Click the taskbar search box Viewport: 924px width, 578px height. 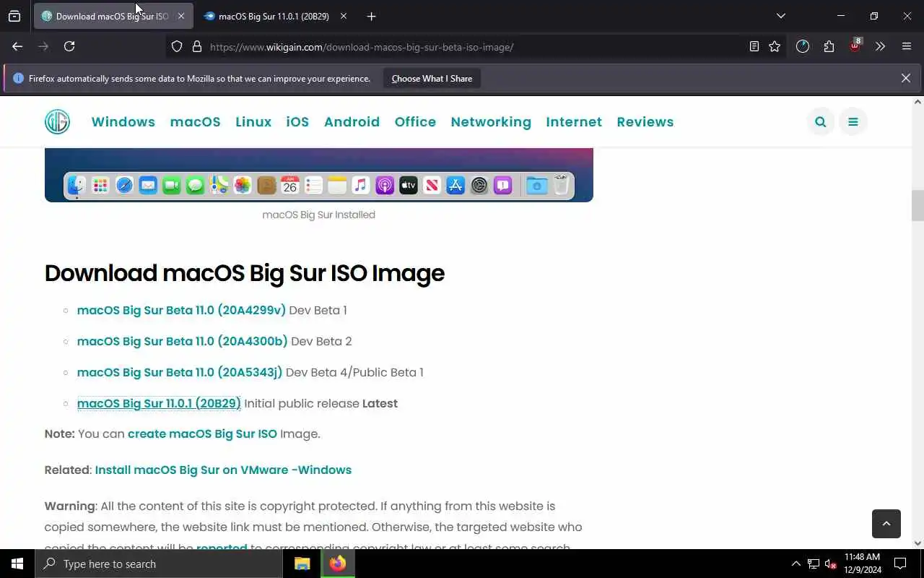[159, 564]
